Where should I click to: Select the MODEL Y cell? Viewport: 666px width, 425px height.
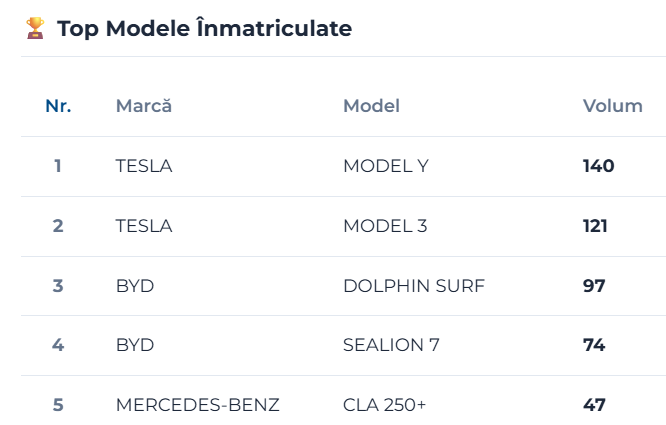(386, 166)
